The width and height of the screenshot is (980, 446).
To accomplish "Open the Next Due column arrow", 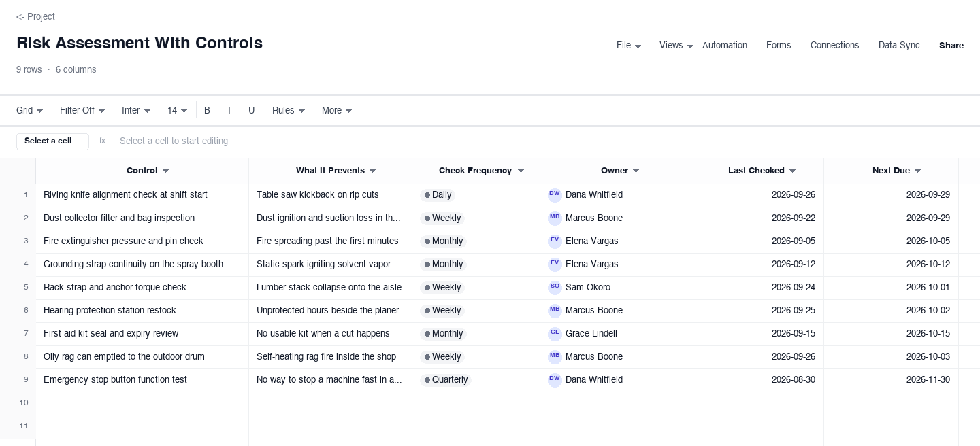I will [917, 171].
